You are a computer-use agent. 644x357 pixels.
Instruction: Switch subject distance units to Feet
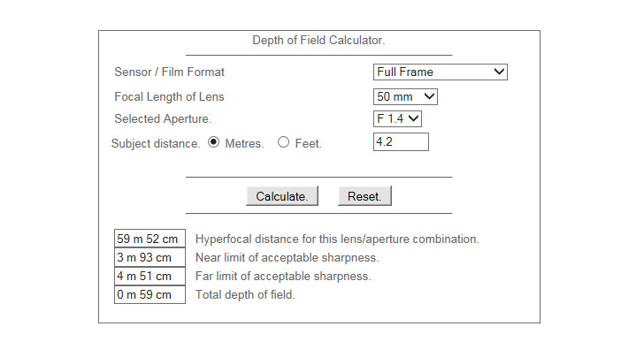click(x=284, y=142)
